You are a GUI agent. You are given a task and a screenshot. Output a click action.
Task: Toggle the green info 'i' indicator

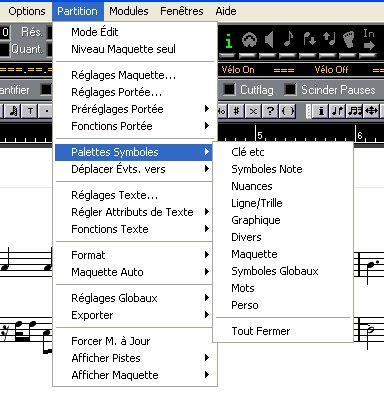tap(228, 41)
